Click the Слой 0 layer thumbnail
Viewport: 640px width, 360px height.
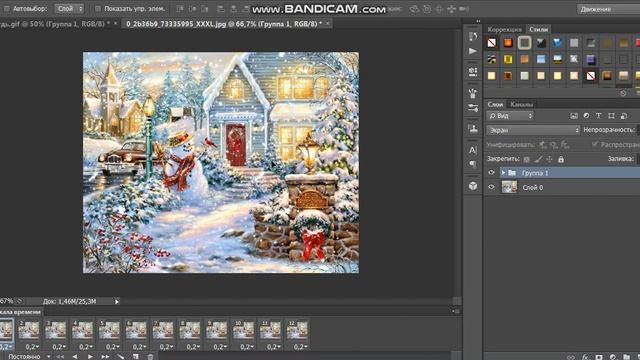(509, 187)
